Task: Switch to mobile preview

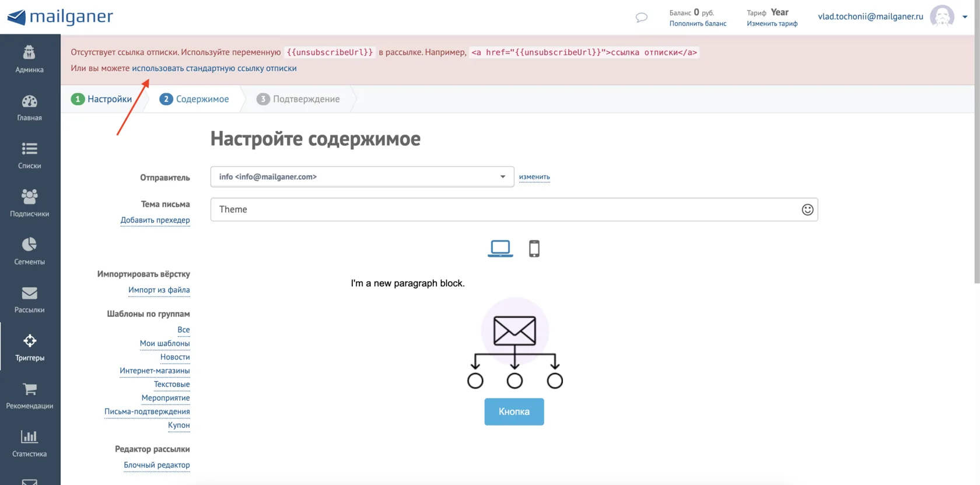Action: [x=534, y=249]
